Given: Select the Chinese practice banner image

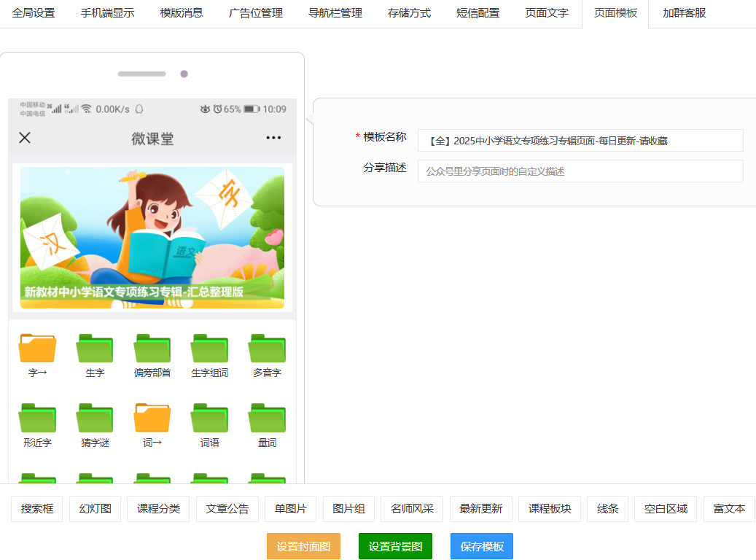Looking at the screenshot, I should click(152, 238).
